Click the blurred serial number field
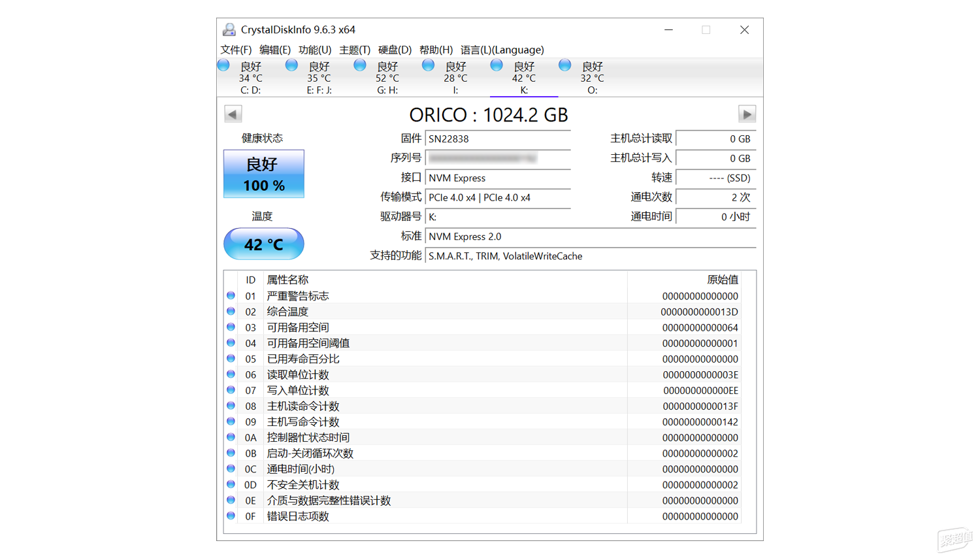This screenshot has height=560, width=980. [498, 158]
